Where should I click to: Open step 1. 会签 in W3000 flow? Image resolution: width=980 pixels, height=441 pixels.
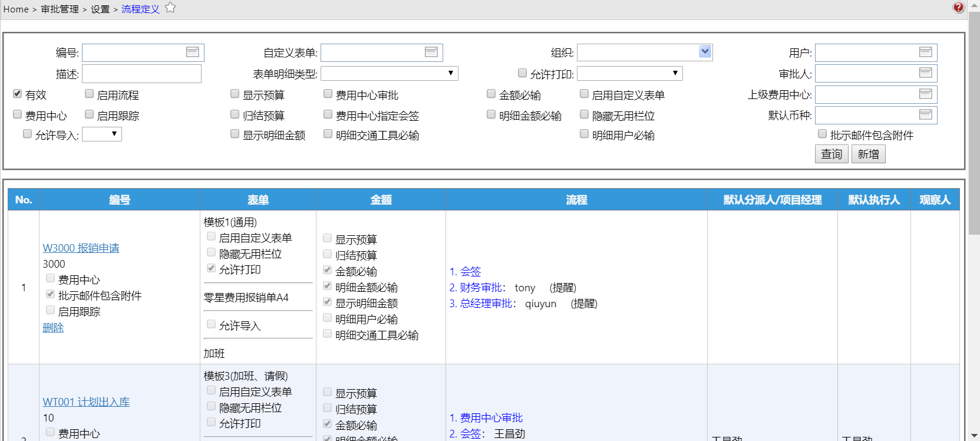click(x=466, y=272)
